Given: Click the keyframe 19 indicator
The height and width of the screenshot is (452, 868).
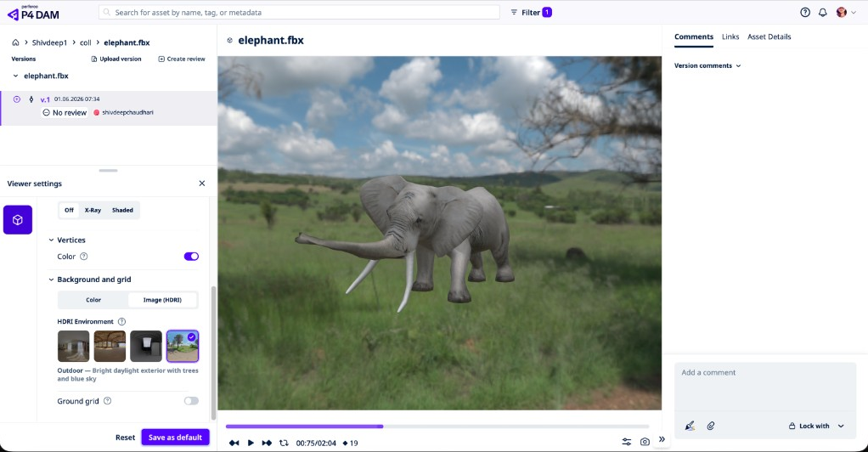Looking at the screenshot, I should pyautogui.click(x=351, y=444).
